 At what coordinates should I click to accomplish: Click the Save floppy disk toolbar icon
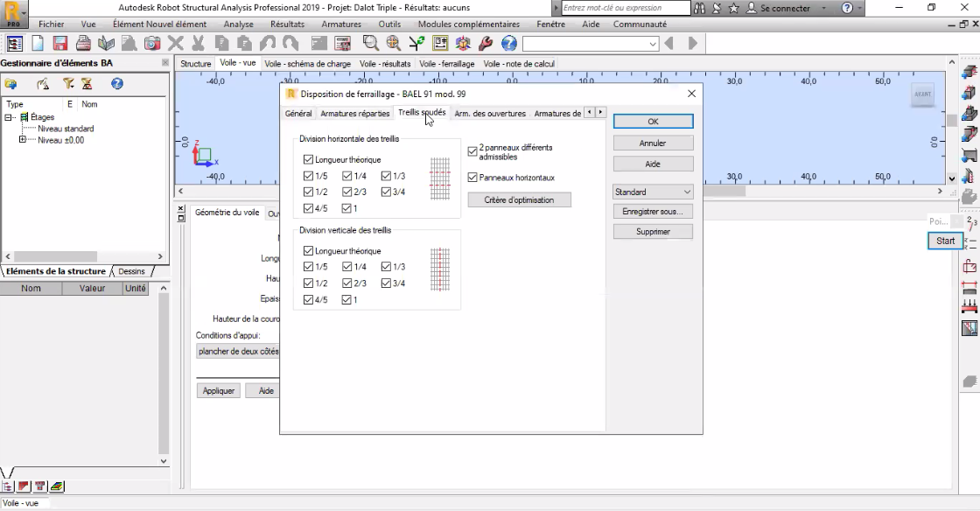tap(60, 43)
